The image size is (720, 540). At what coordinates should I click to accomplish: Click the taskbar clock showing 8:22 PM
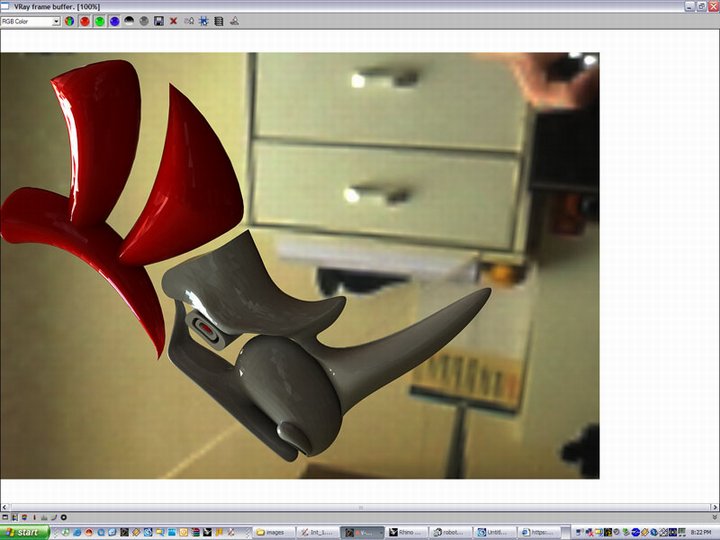tap(702, 532)
